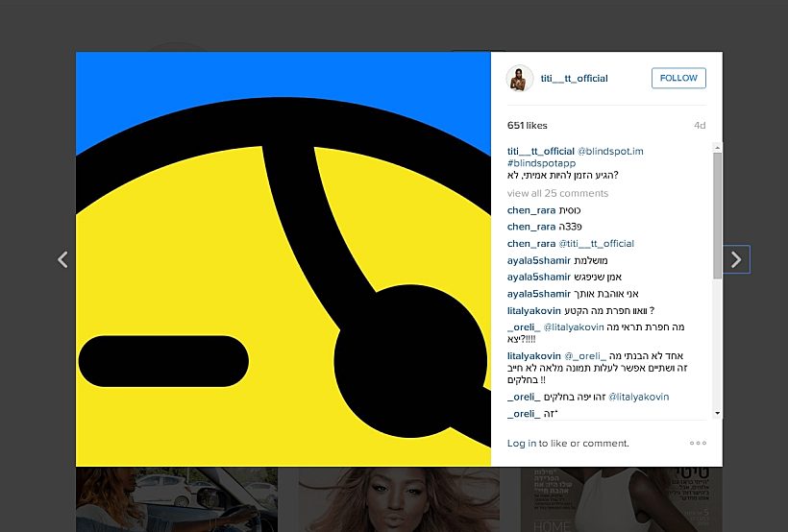Open titi__tt_official username in post header
The image size is (788, 532).
[574, 79]
